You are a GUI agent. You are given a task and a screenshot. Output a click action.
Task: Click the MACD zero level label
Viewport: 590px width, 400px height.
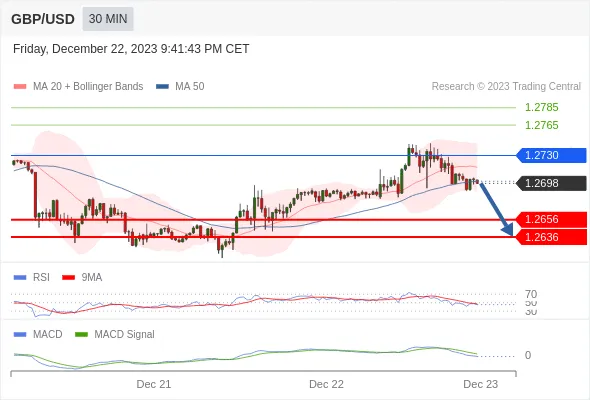point(528,355)
